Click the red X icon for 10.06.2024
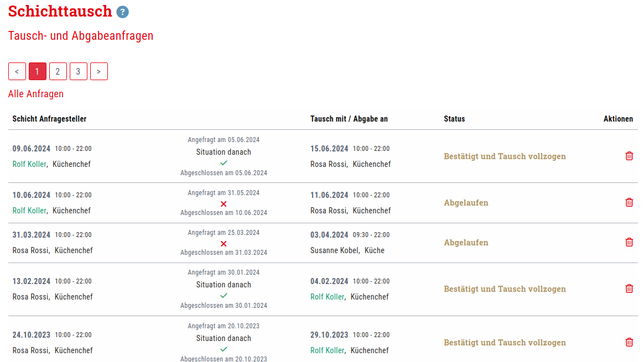 click(x=224, y=204)
